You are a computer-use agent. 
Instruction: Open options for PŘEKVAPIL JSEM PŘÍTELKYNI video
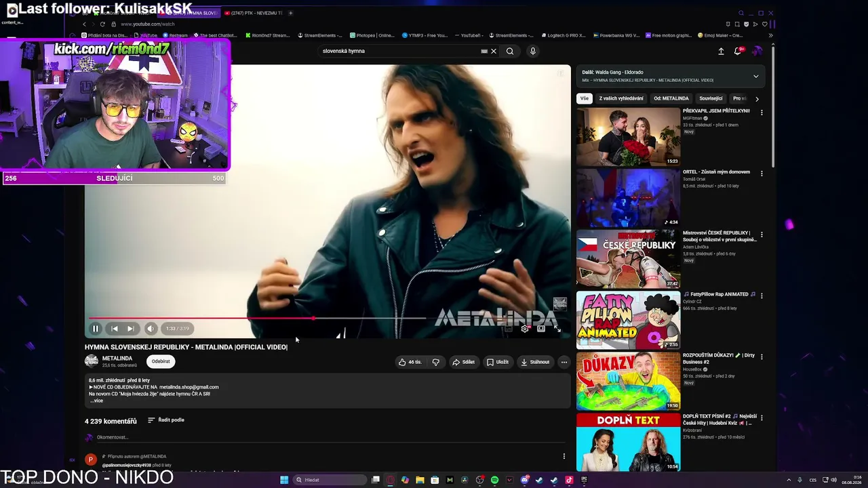(x=762, y=113)
